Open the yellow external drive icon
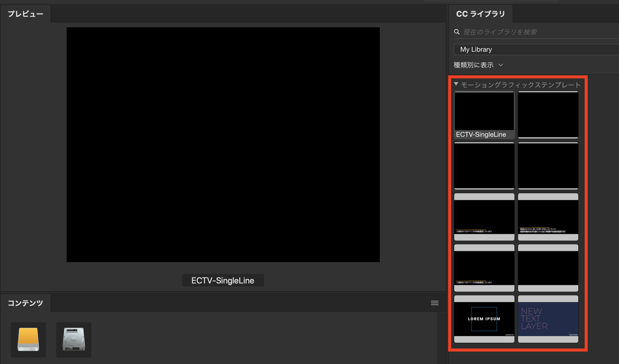Image resolution: width=619 pixels, height=364 pixels. click(28, 339)
